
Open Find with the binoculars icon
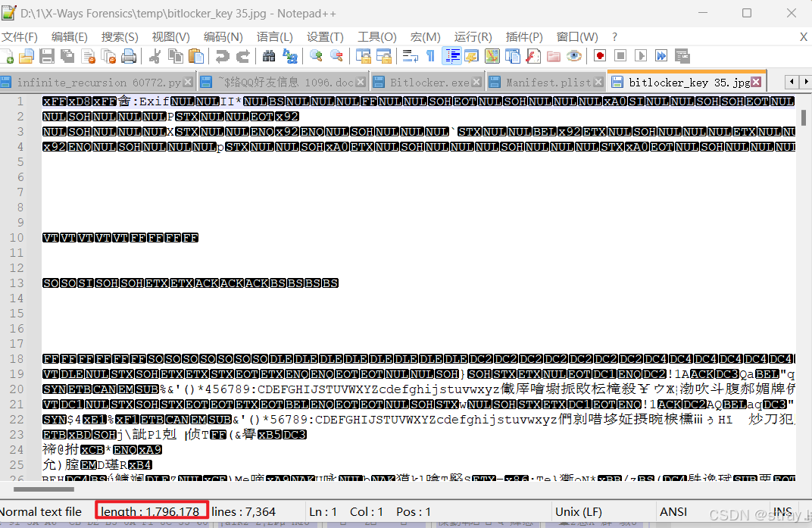tap(269, 56)
